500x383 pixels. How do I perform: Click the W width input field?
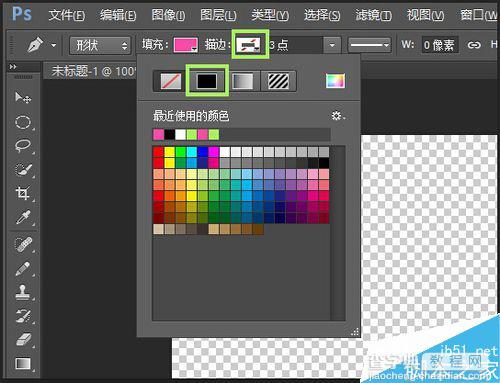(x=440, y=45)
